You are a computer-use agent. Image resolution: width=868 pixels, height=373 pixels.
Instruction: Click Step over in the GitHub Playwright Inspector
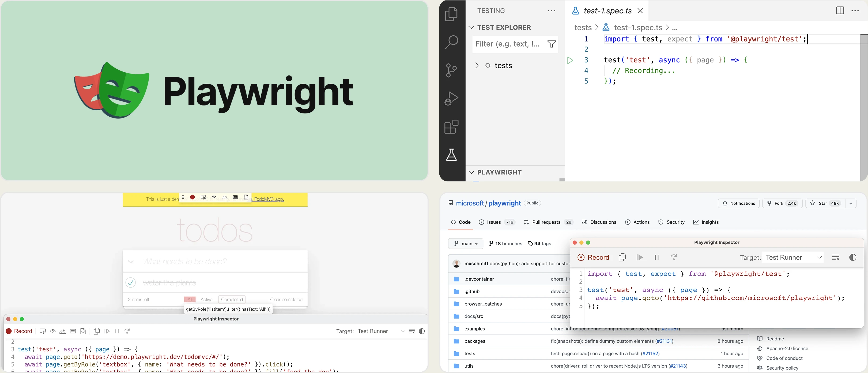click(674, 257)
